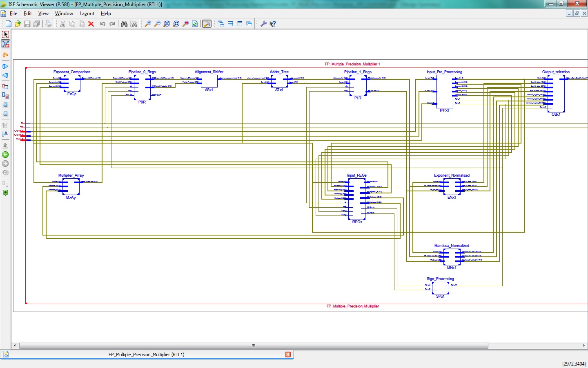Click the Zoom to Full View icon

point(167,24)
